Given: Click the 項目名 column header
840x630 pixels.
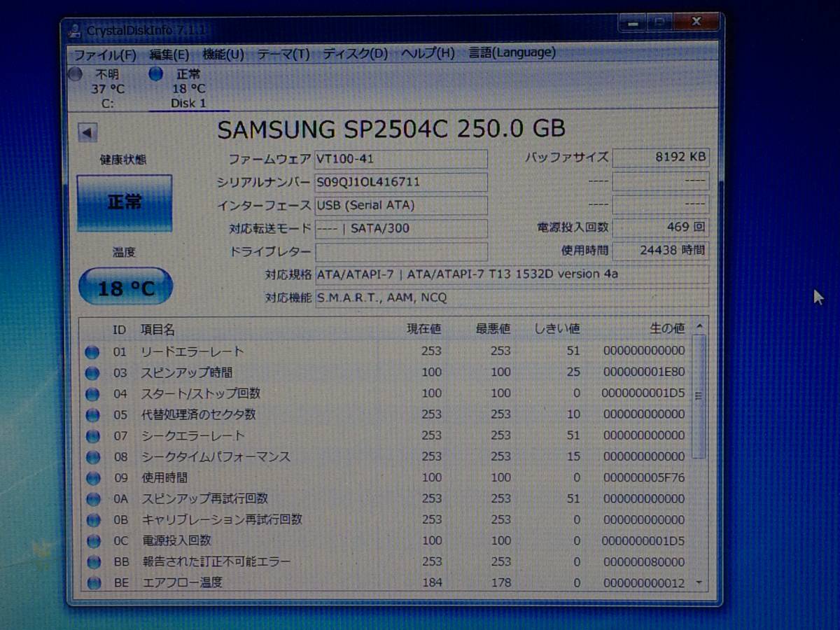Looking at the screenshot, I should [x=157, y=330].
